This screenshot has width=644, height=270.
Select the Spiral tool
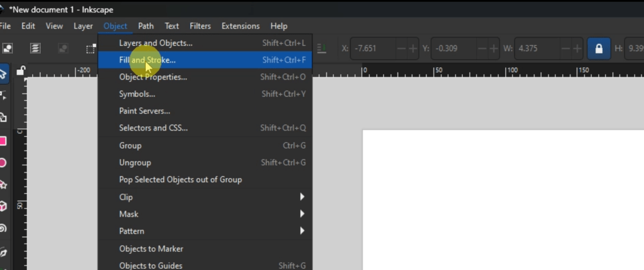pyautogui.click(x=3, y=228)
